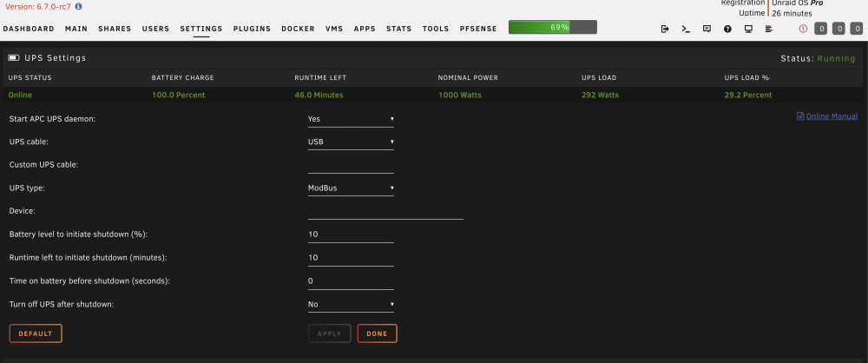
Task: Click the time on battery field
Action: coord(351,281)
